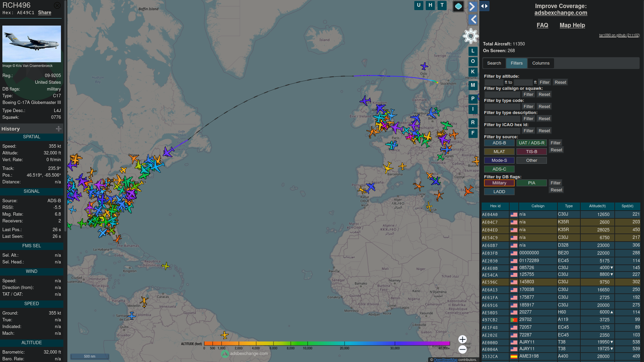644x362 pixels.
Task: Select orange aircraft near Panama
Action: (144, 301)
